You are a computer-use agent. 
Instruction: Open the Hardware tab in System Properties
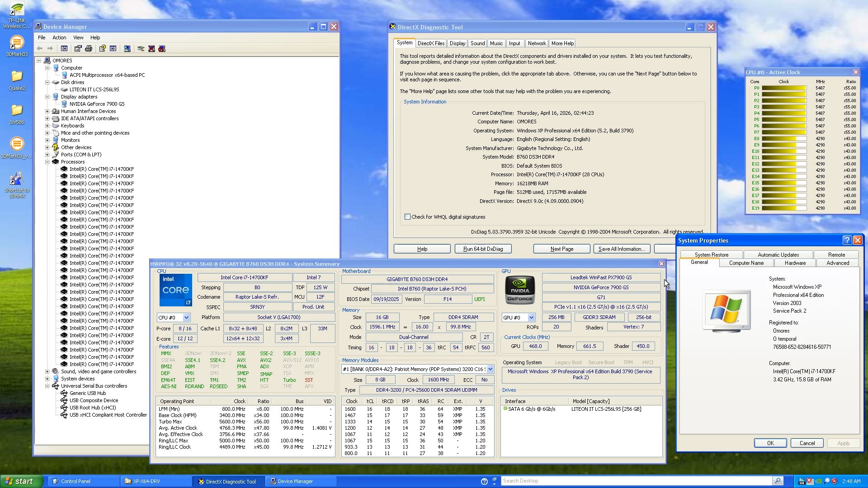[795, 263]
